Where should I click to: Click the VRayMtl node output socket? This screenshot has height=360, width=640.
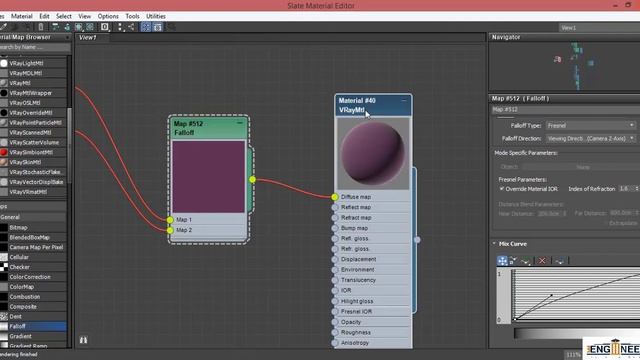tap(417, 240)
